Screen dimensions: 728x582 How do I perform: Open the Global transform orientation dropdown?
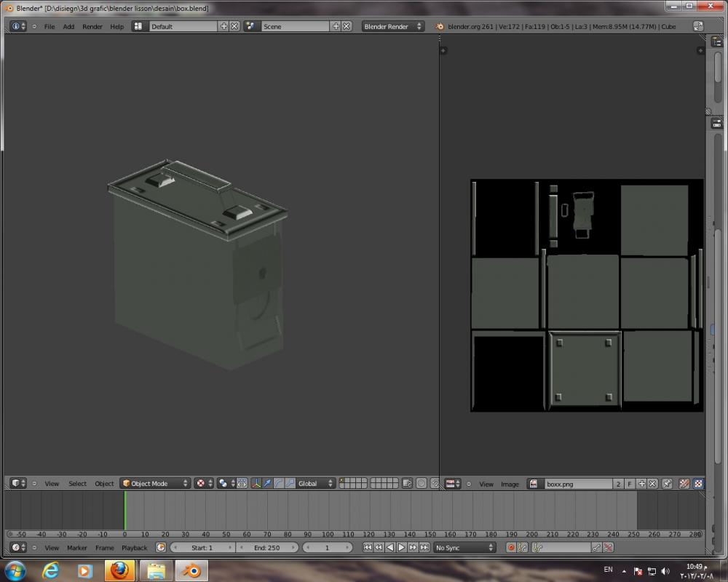[315, 483]
